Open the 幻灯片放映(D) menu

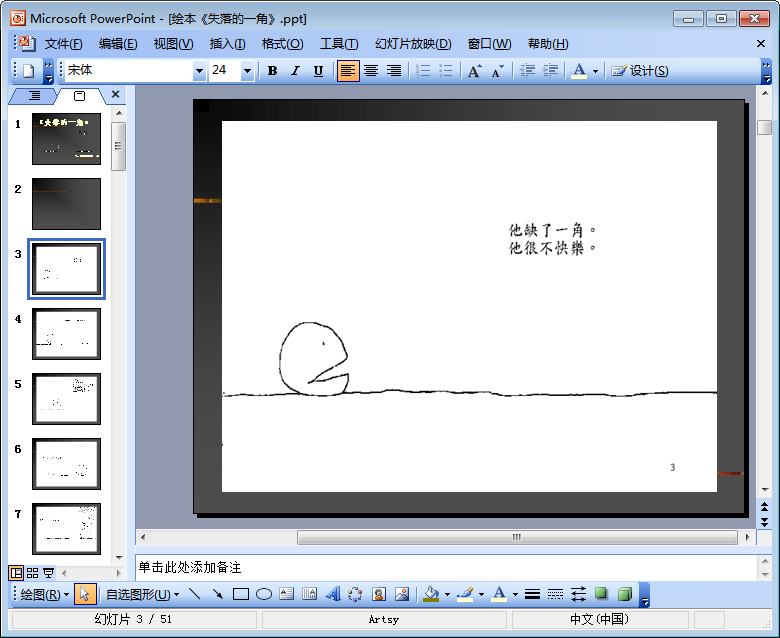pos(413,44)
